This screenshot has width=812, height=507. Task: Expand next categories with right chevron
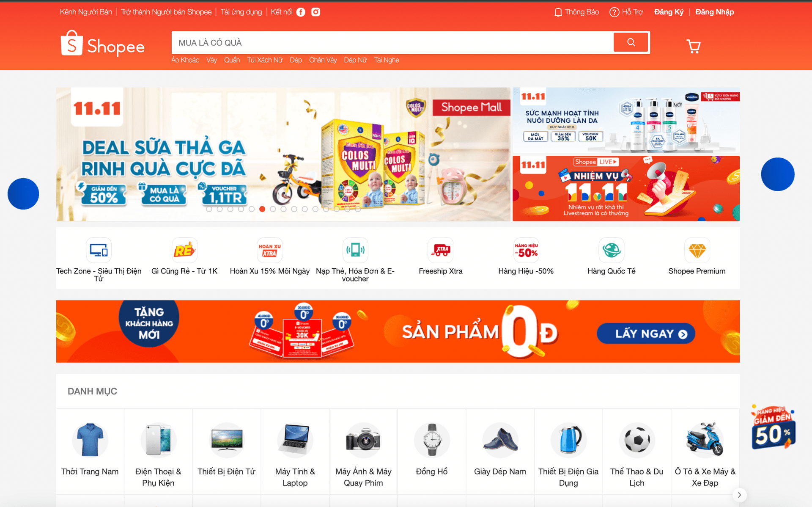[739, 495]
